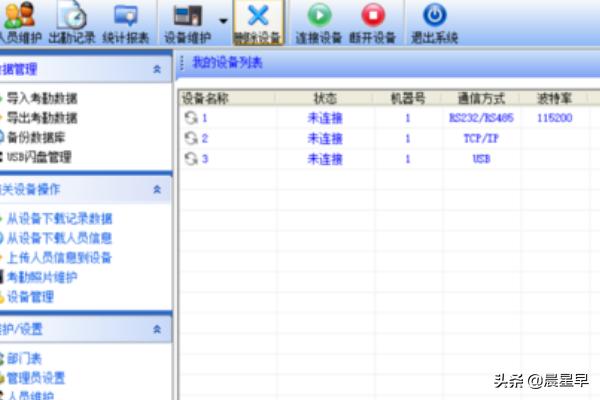600x400 pixels.
Task: Collapse the 维护/设置 sidebar section
Action: tap(156, 329)
